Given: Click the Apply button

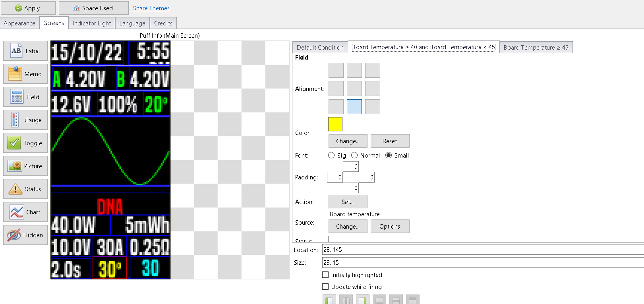Looking at the screenshot, I should pos(28,8).
